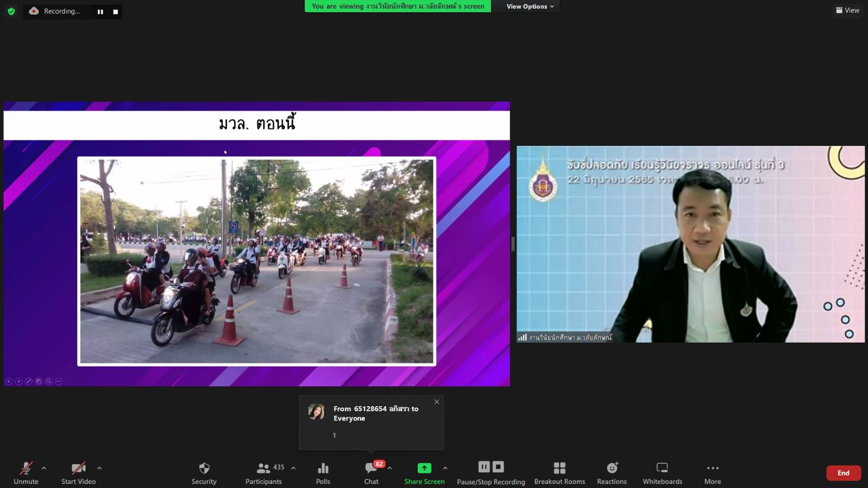Expand audio settings arrow beside Unmute

[44, 468]
